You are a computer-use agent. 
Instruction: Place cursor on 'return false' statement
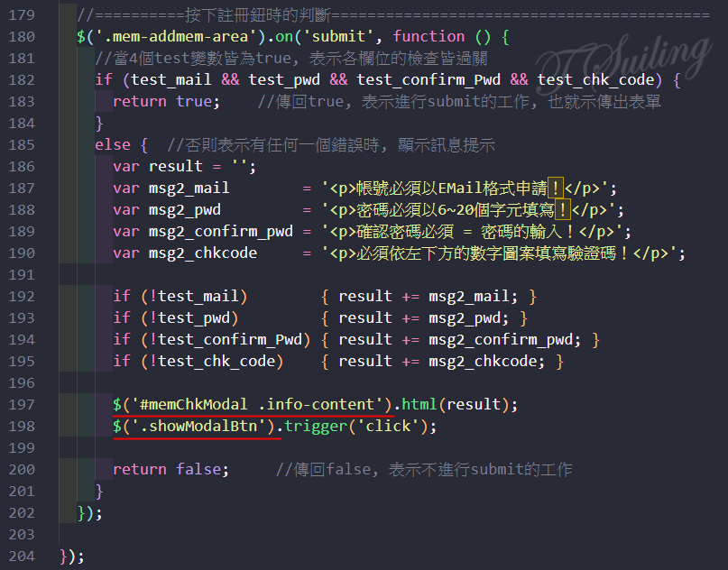pyautogui.click(x=170, y=470)
